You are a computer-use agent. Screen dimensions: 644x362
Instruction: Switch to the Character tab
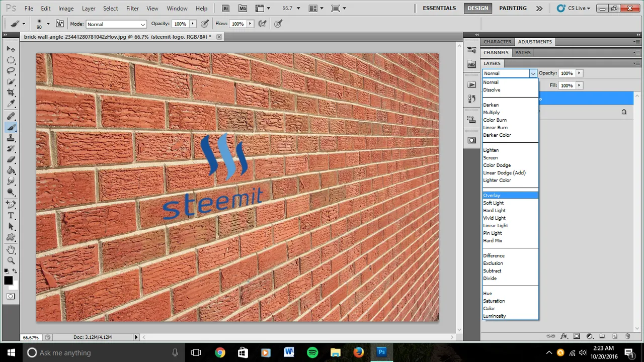tap(497, 42)
